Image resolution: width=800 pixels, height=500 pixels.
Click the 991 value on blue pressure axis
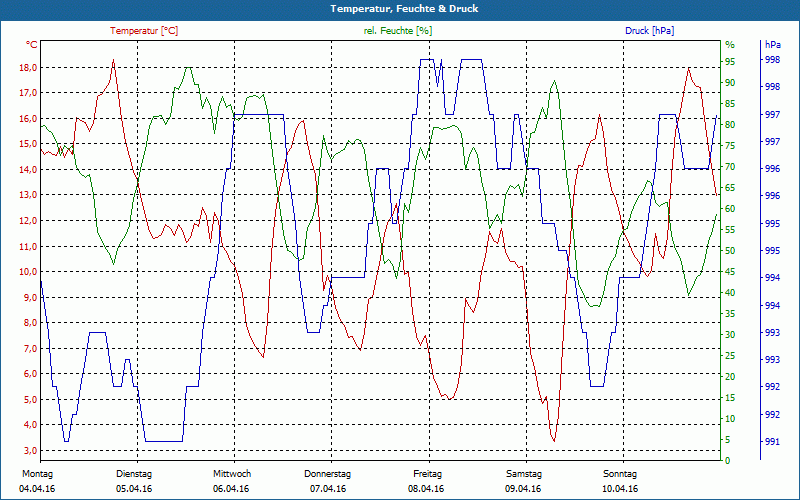coord(771,442)
